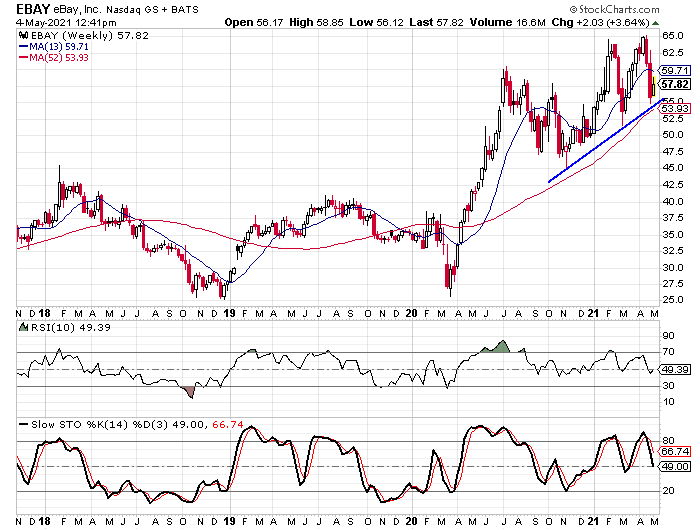The width and height of the screenshot is (700, 530).
Task: Open the StockCharts.com copyright credit
Action: click(x=614, y=9)
